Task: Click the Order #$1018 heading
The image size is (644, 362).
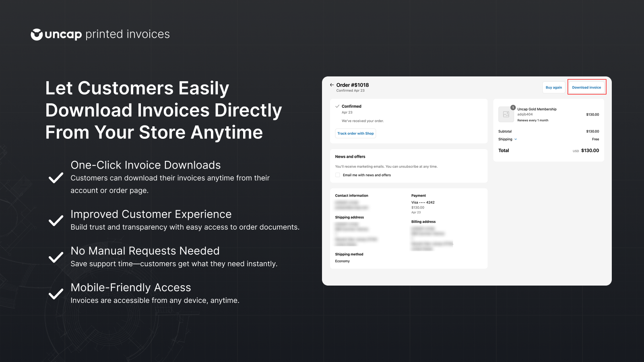Action: coord(352,85)
